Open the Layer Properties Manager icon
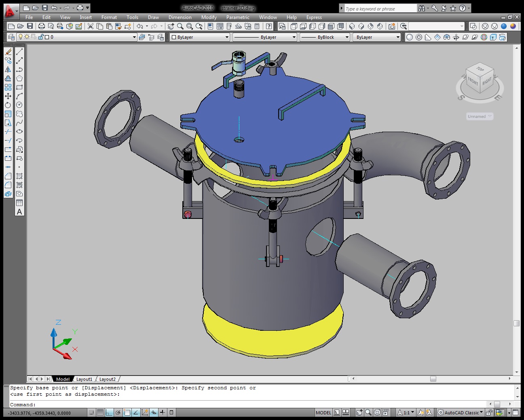This screenshot has width=524, height=420. coord(11,37)
